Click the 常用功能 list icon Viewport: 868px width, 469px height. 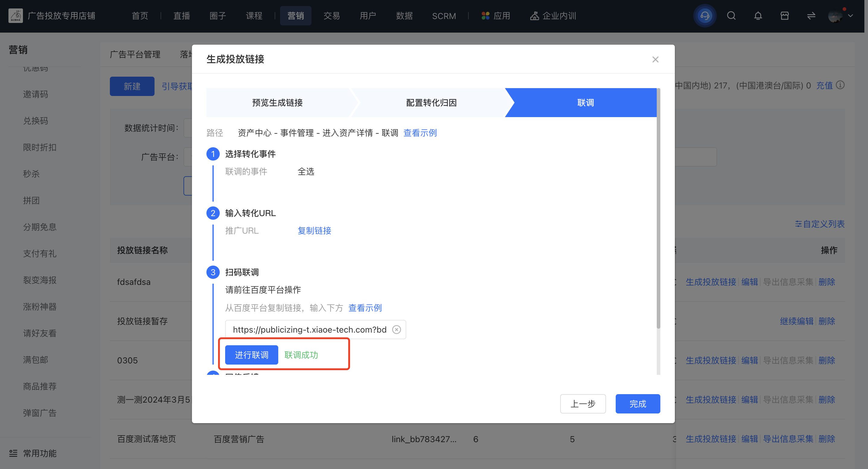pos(13,453)
